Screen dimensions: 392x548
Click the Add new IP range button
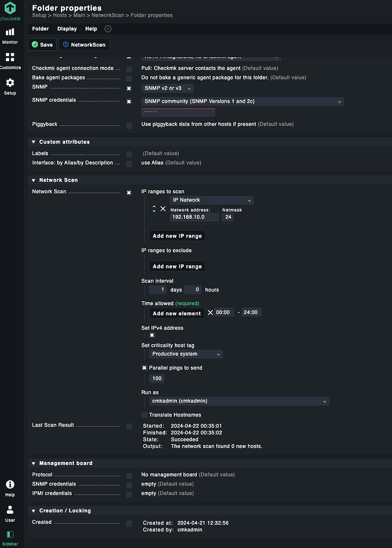[x=177, y=235]
